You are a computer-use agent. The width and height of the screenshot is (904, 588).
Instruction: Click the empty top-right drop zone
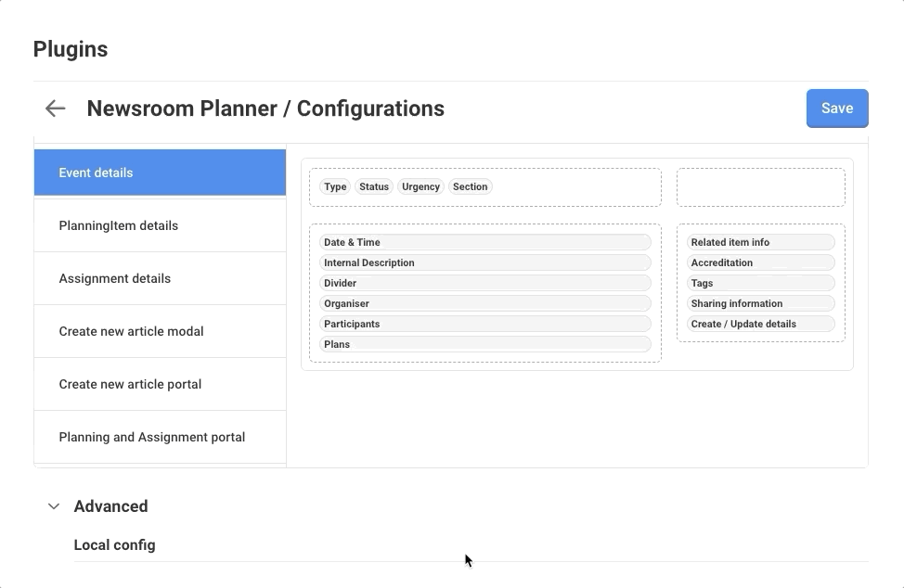760,187
